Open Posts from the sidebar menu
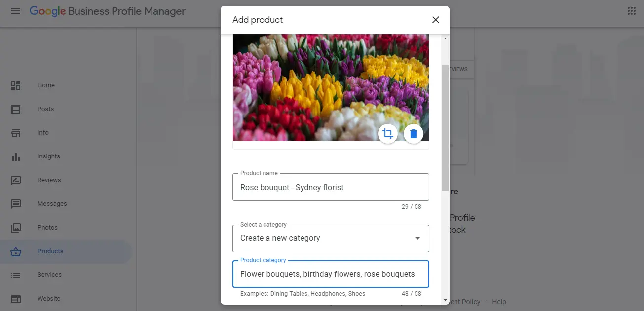644x311 pixels. pos(45,109)
